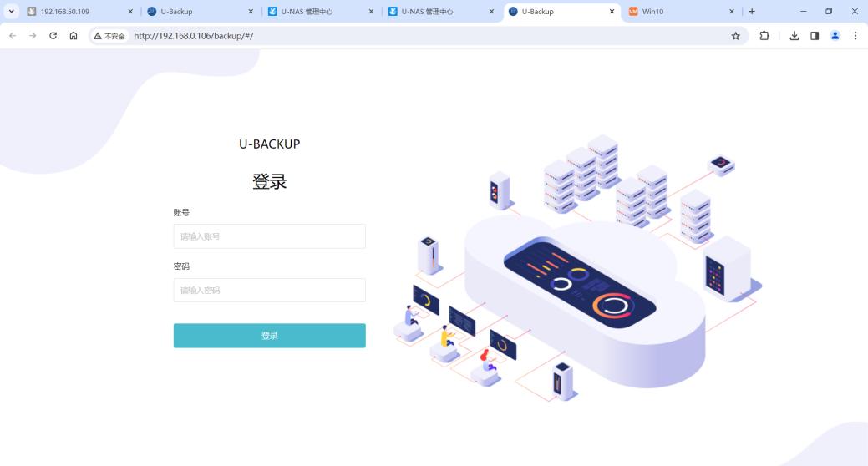
Task: Click the back navigation arrow
Action: (x=13, y=36)
